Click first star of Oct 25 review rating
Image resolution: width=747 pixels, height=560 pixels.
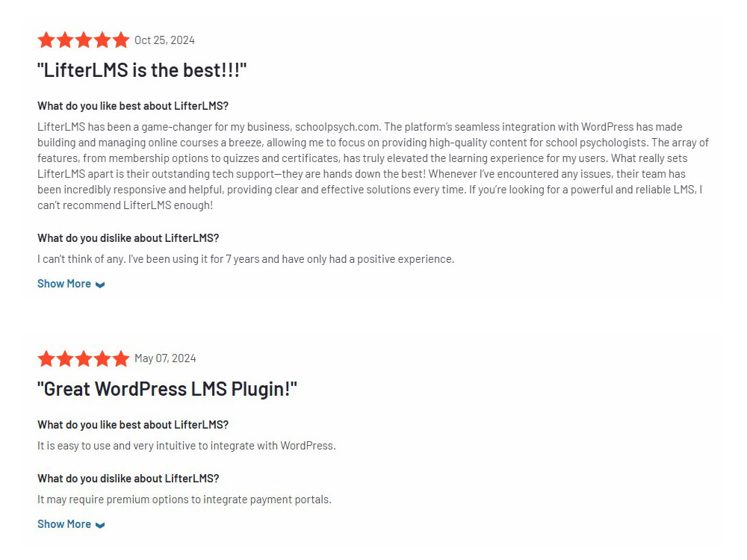[x=46, y=40]
